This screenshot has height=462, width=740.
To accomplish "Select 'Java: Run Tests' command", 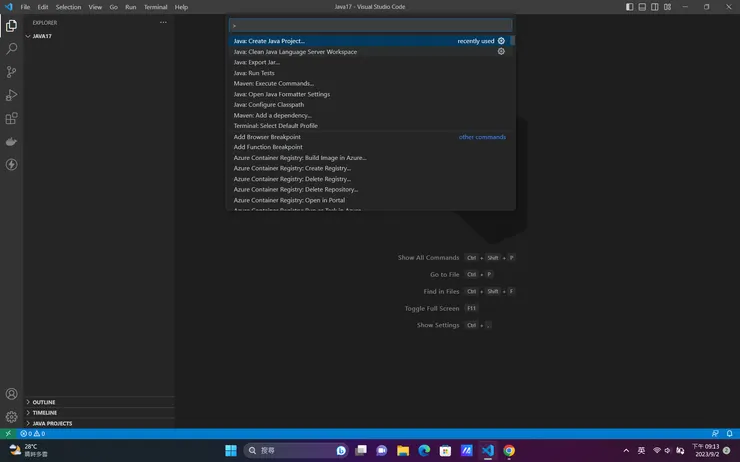I will pos(254,73).
